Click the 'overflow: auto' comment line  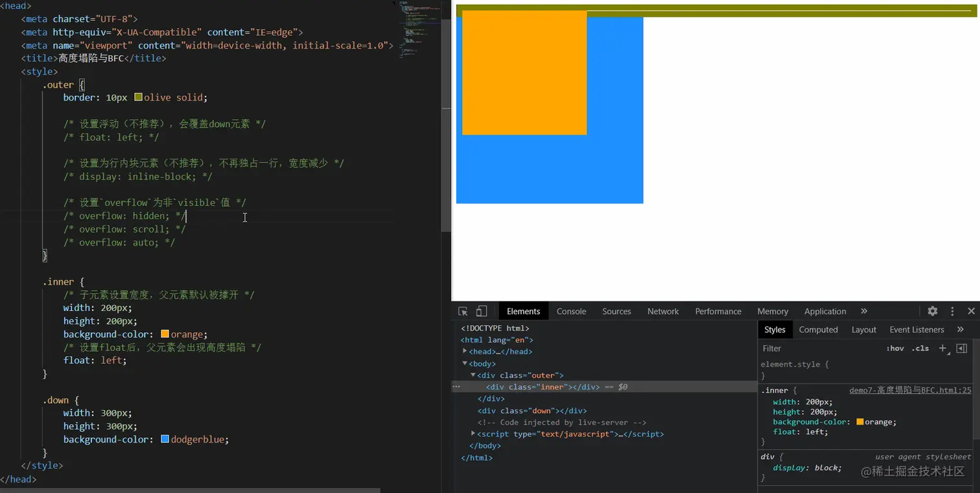(119, 242)
